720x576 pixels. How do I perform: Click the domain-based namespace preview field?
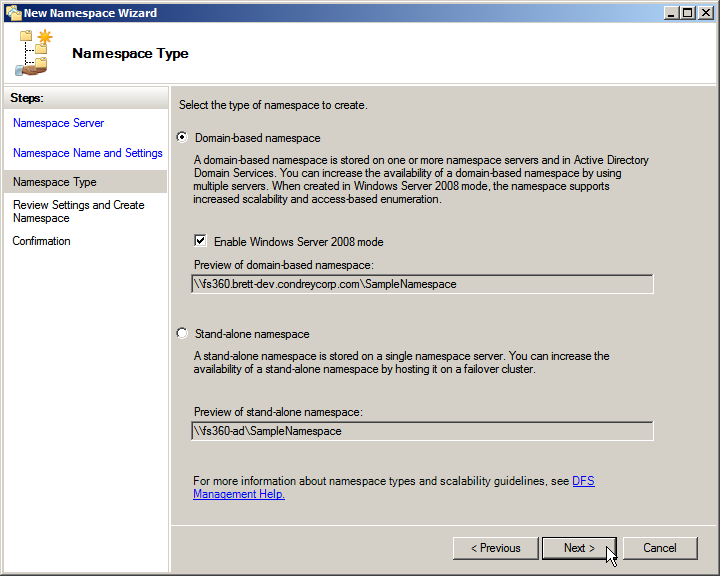(x=422, y=284)
